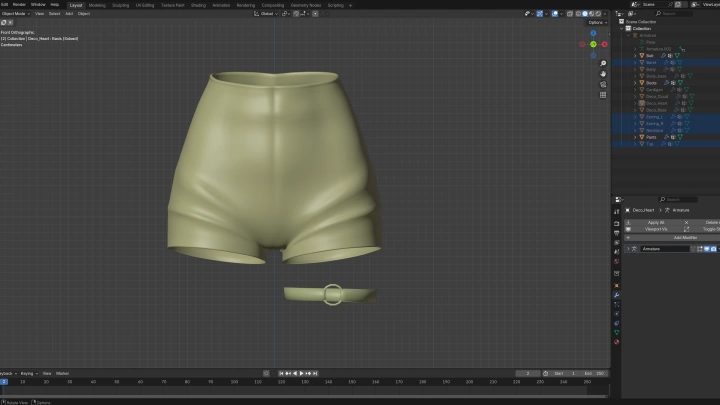This screenshot has width=720, height=405.
Task: Click the blue Z axis gizmo ball
Action: click(x=593, y=33)
